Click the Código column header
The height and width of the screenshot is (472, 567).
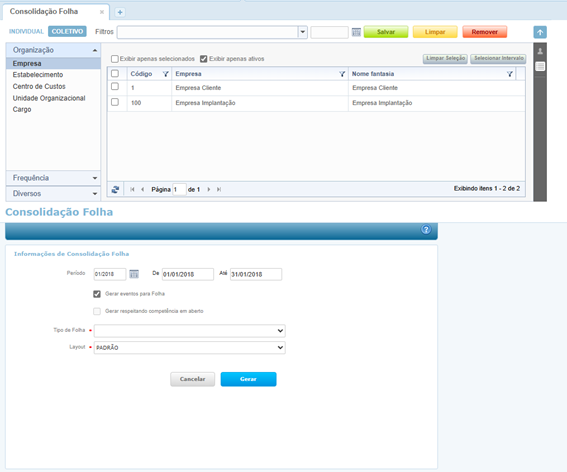click(141, 74)
